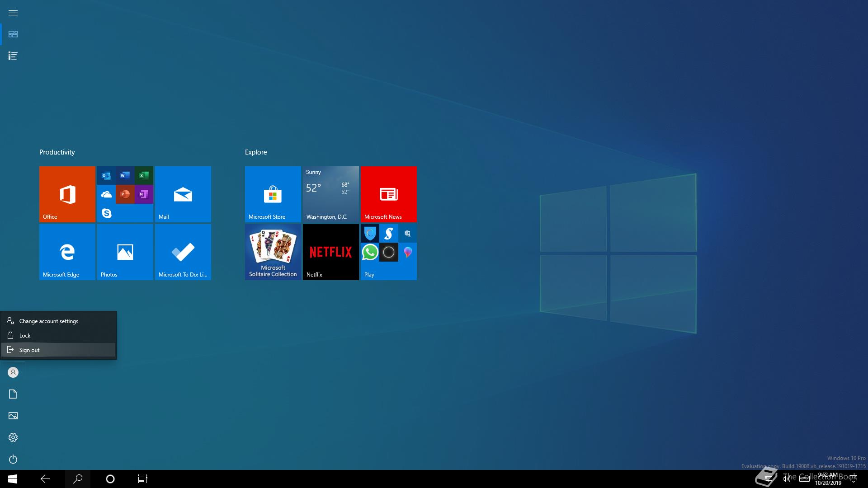Open the Photos tile
The image size is (868, 488).
tap(125, 252)
